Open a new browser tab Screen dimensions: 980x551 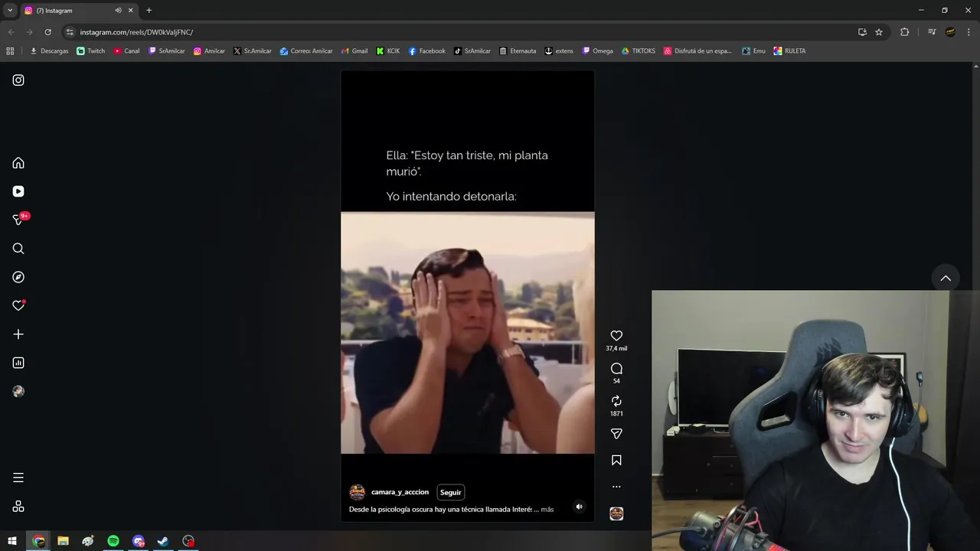tap(149, 11)
